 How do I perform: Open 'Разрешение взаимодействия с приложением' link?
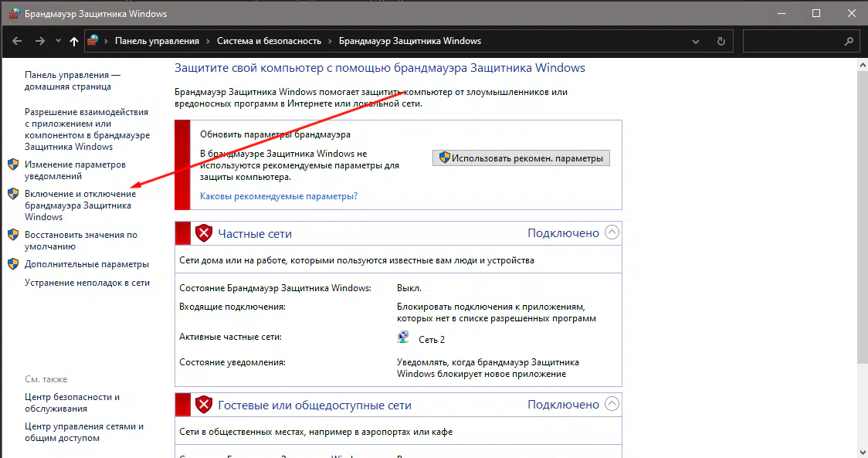(87, 129)
